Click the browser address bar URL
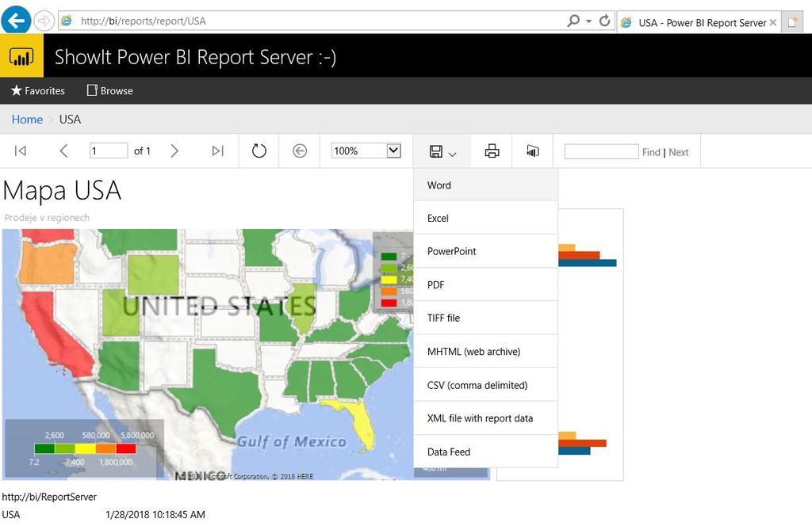This screenshot has width=812, height=530. pyautogui.click(x=144, y=21)
